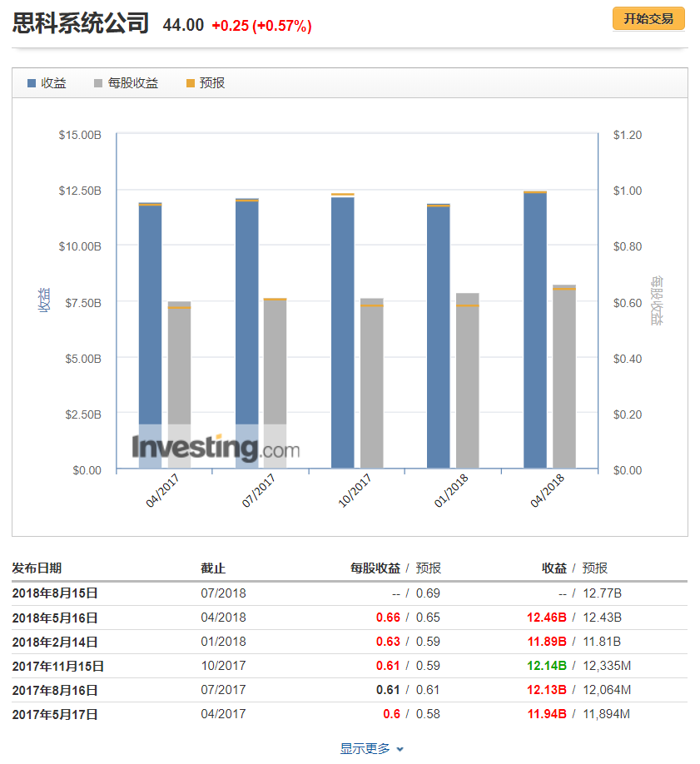
Task: Select the row dated 2018年2月14日
Action: pos(350,642)
